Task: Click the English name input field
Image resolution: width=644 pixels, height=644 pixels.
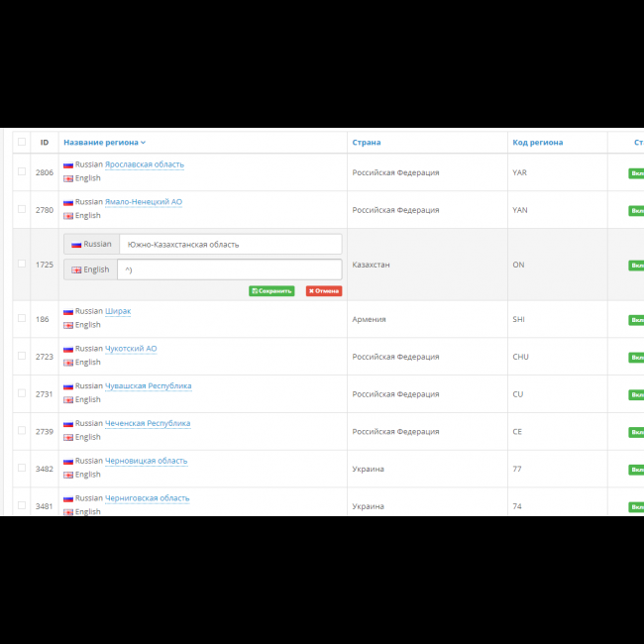Action: pos(229,269)
